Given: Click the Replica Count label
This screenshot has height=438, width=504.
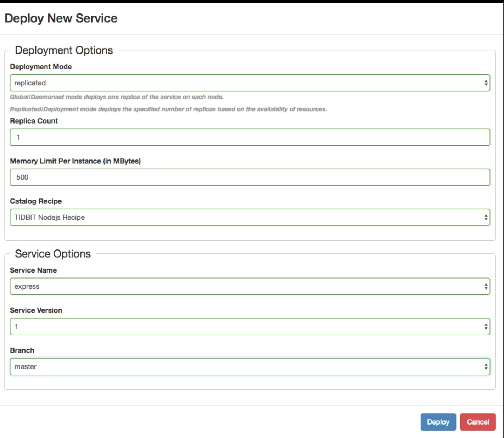Looking at the screenshot, I should coord(34,121).
